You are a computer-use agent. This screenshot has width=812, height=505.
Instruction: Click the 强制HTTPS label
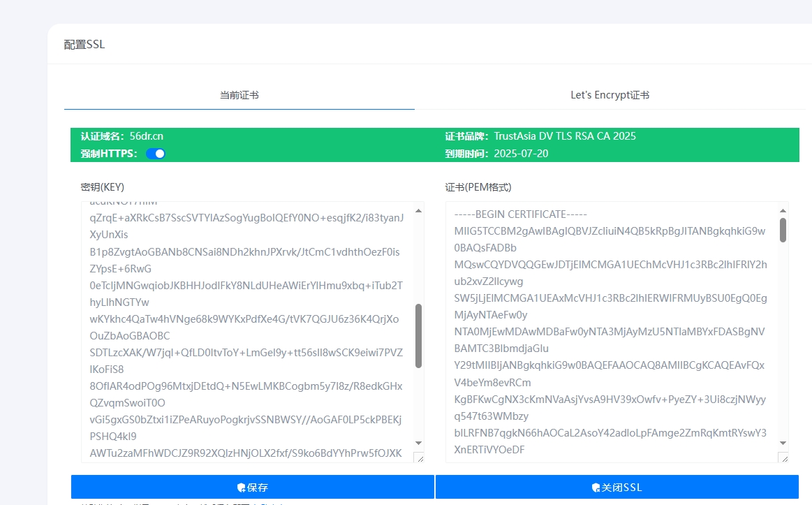(x=109, y=154)
